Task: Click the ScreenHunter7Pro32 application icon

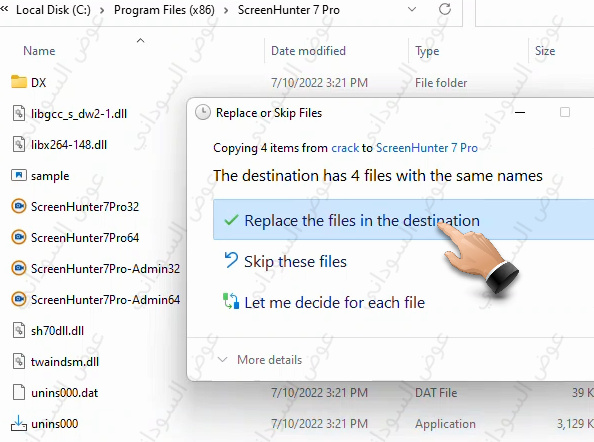Action: pos(19,206)
